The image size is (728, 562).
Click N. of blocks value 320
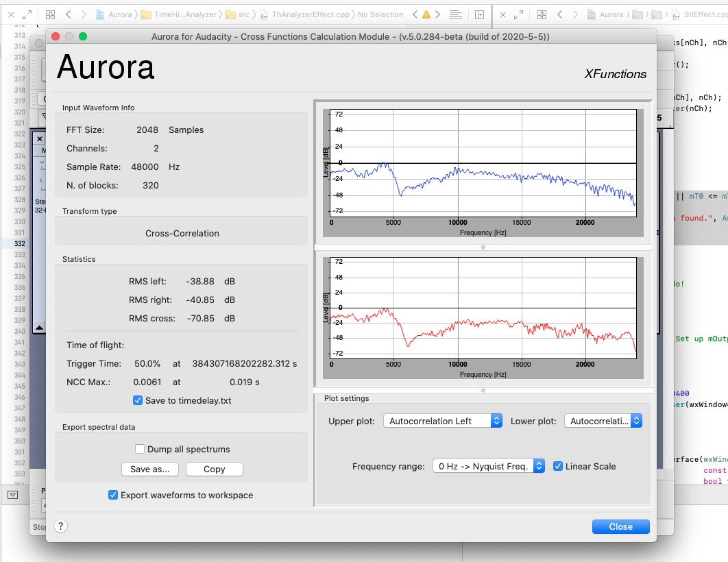coord(150,185)
